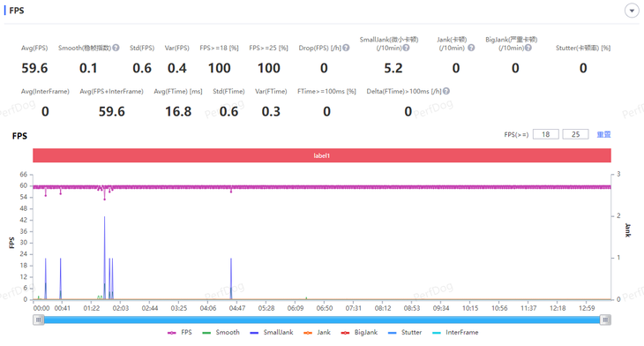This screenshot has height=346, width=644.
Task: Edit the FPS threshold field showing 18
Action: point(545,134)
